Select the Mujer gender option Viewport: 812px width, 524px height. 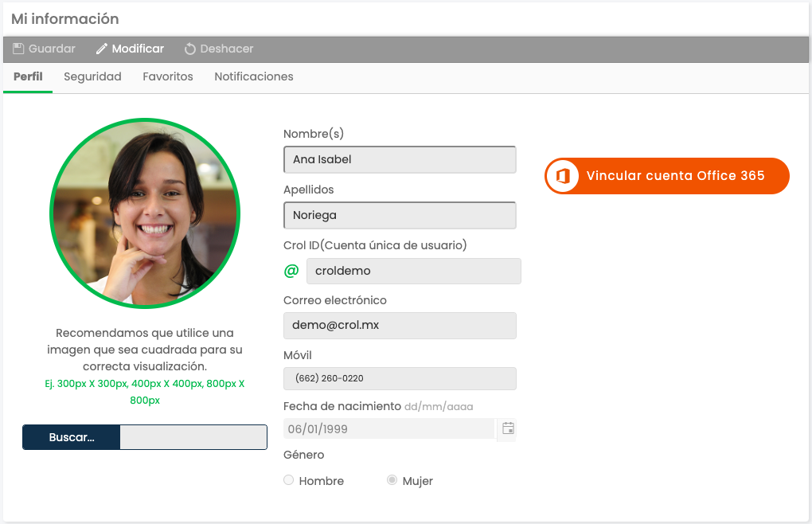coord(392,480)
